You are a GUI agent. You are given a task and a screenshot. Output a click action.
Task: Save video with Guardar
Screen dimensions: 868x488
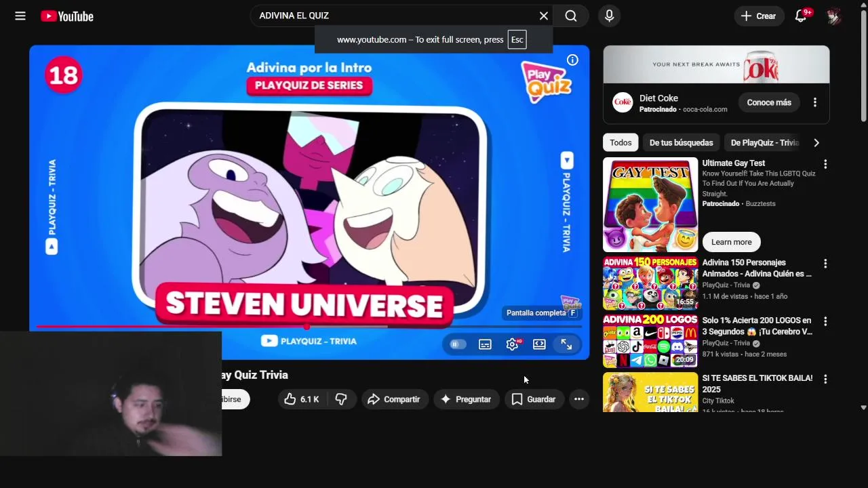coord(534,399)
